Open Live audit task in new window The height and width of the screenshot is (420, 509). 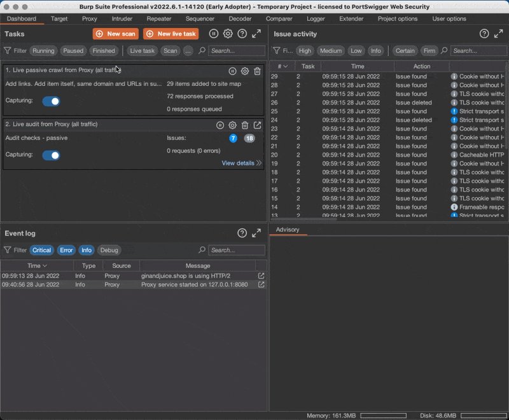click(257, 125)
